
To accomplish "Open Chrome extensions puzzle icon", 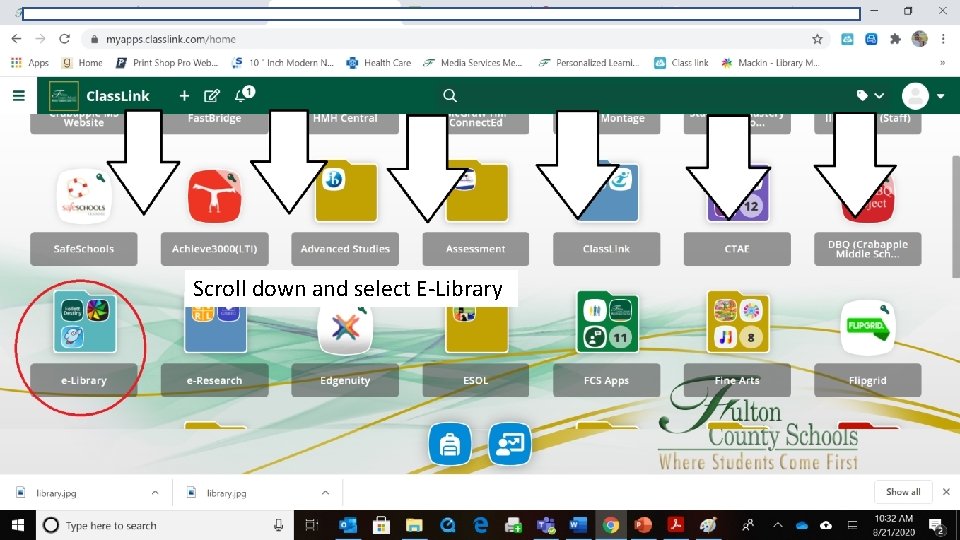I will point(895,39).
